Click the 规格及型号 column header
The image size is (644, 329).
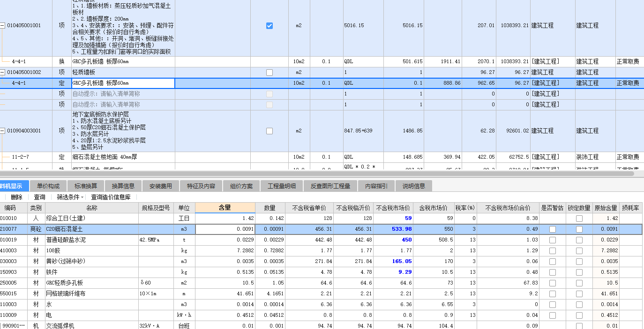coord(156,208)
